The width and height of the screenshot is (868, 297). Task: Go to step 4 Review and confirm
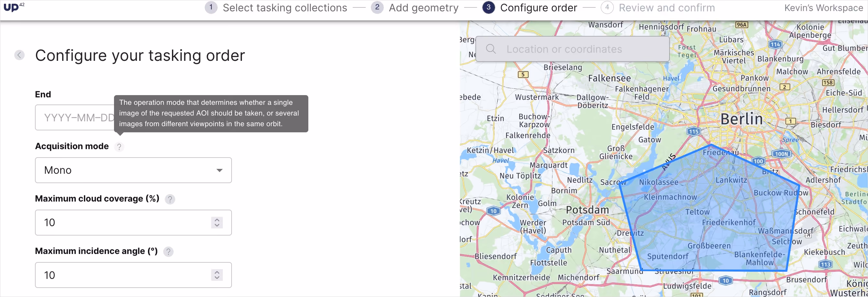tap(658, 7)
